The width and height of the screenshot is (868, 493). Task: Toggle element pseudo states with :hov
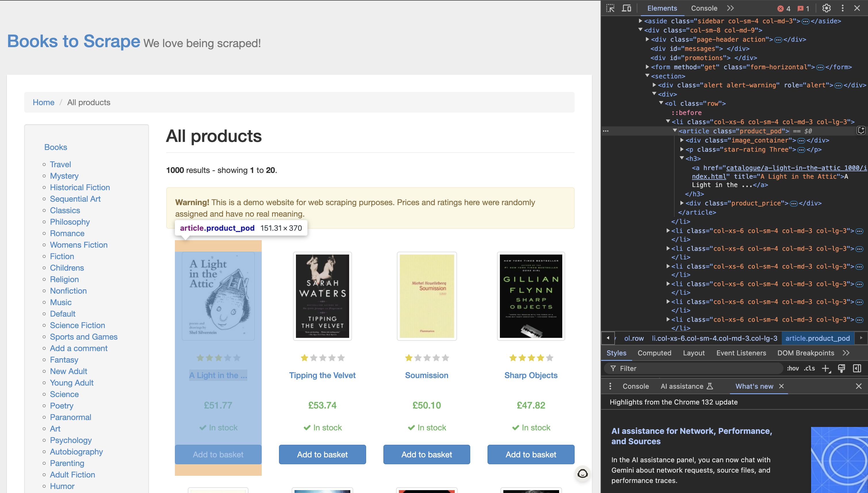pos(793,368)
